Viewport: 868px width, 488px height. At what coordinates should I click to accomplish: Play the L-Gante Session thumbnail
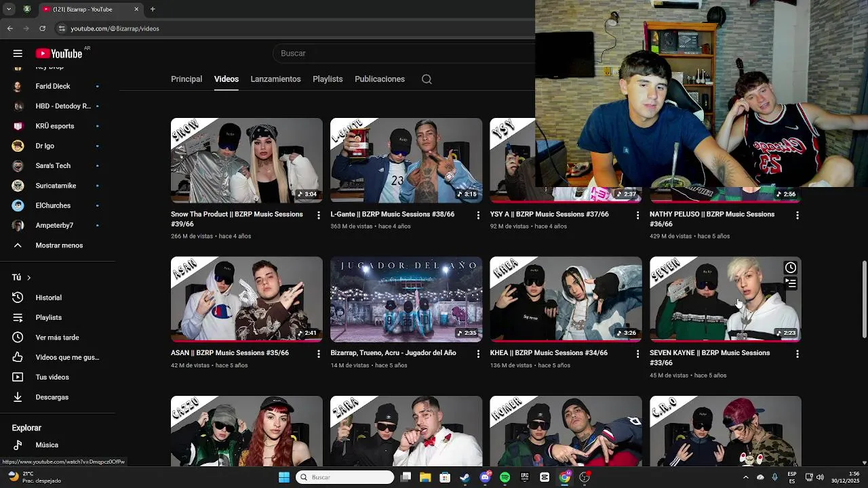coord(406,161)
